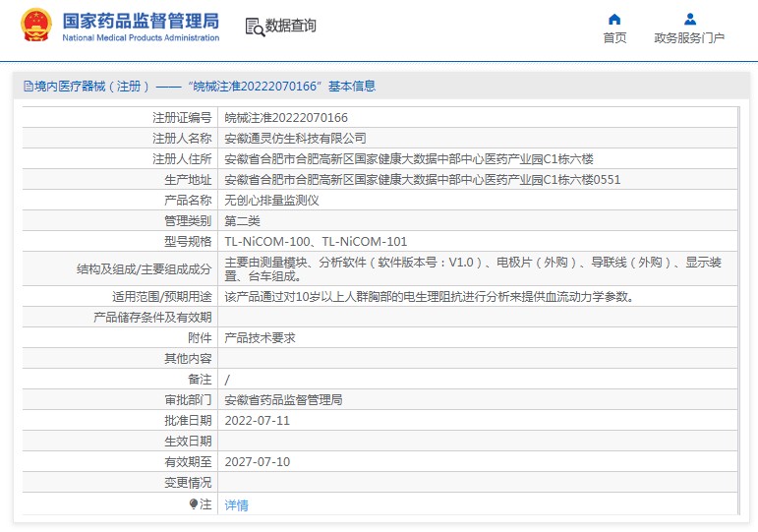Click registration number 皖械注准20222070166 cell
The image size is (758, 532).
[286, 118]
